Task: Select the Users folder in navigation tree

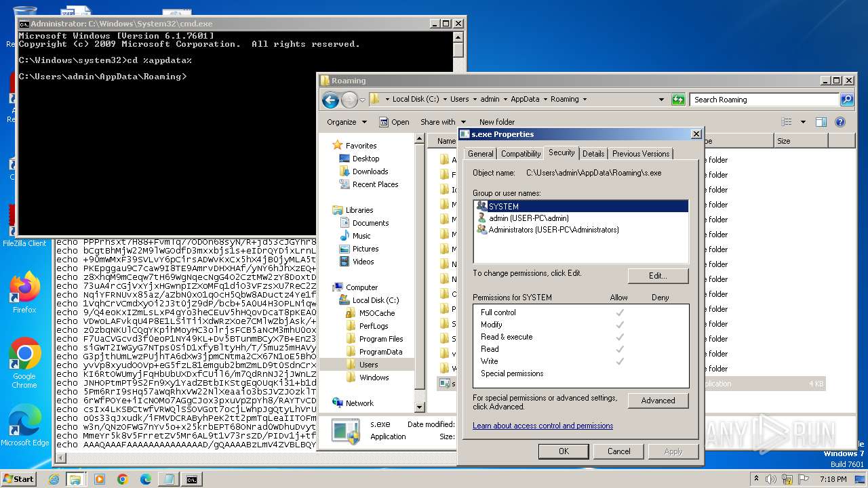Action: [369, 365]
